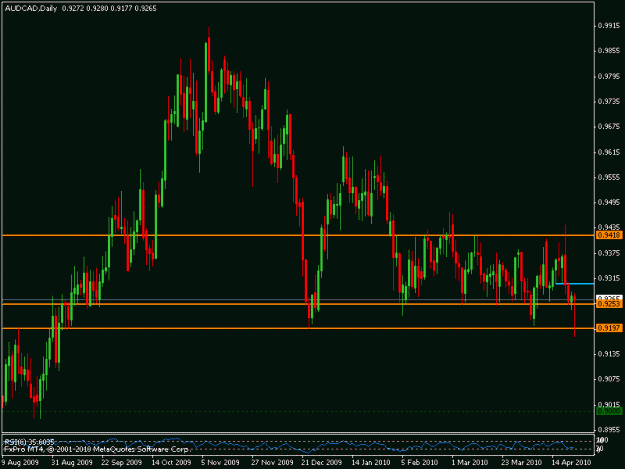Click the 9 Aug 2009 date label
This screenshot has width=625, height=469.
(x=20, y=462)
